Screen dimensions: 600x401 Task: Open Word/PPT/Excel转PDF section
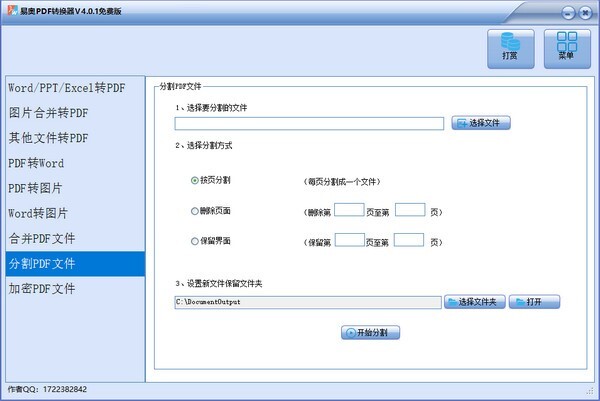75,88
